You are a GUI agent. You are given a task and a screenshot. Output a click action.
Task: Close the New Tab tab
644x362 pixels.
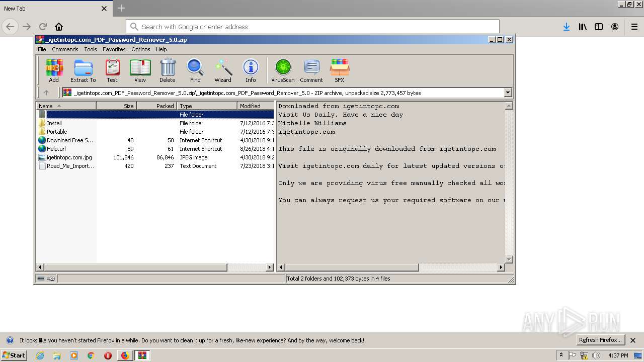tap(104, 9)
